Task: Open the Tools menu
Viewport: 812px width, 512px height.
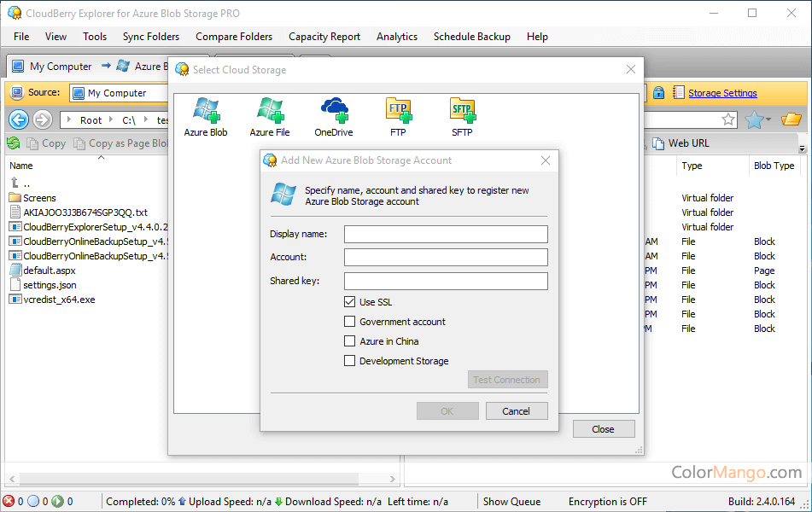Action: (x=94, y=37)
